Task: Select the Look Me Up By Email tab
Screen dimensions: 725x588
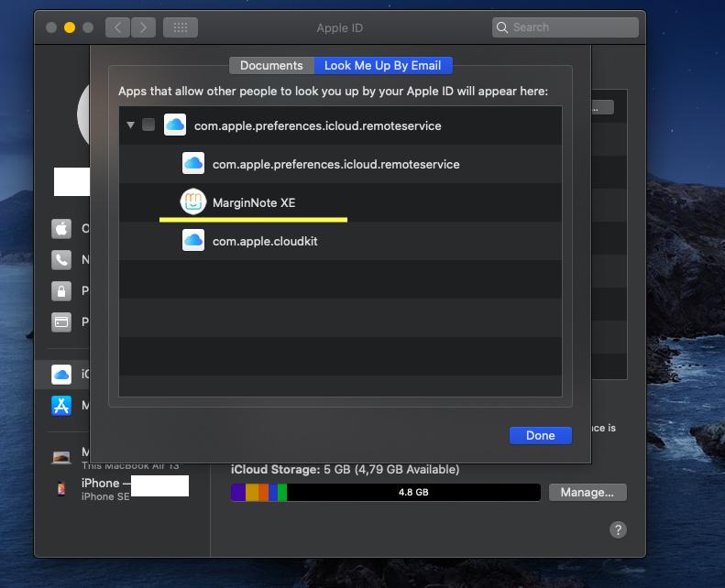Action: 383,66
